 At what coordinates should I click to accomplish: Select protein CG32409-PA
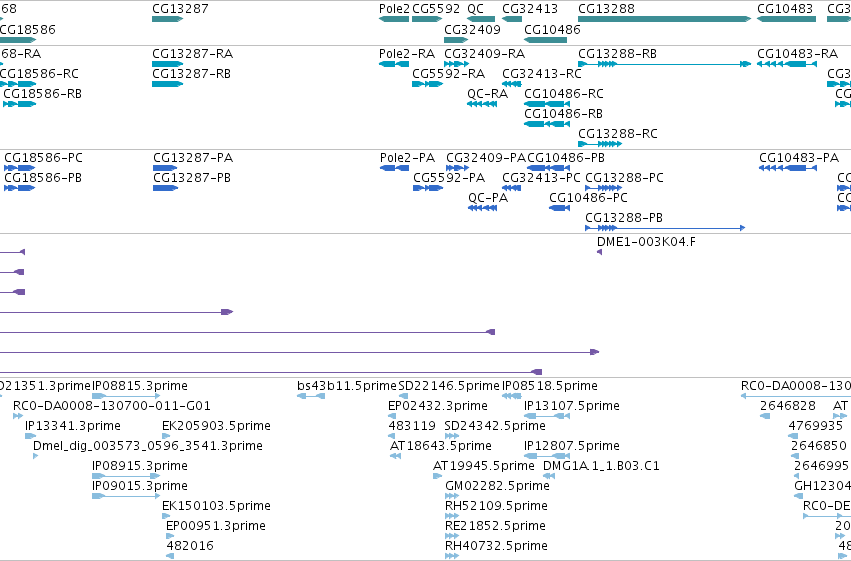[457, 168]
